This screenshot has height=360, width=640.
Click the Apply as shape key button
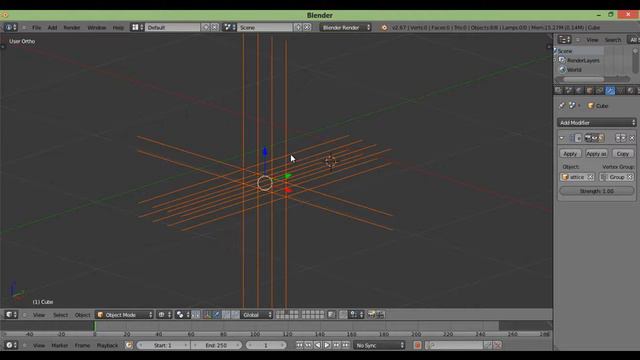(x=596, y=154)
